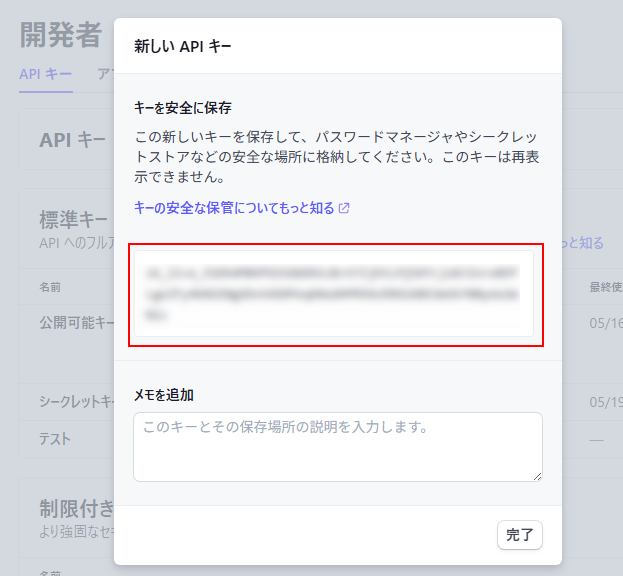This screenshot has width=623, height=576.
Task: Switch to the API キー tab
Action: [x=44, y=74]
